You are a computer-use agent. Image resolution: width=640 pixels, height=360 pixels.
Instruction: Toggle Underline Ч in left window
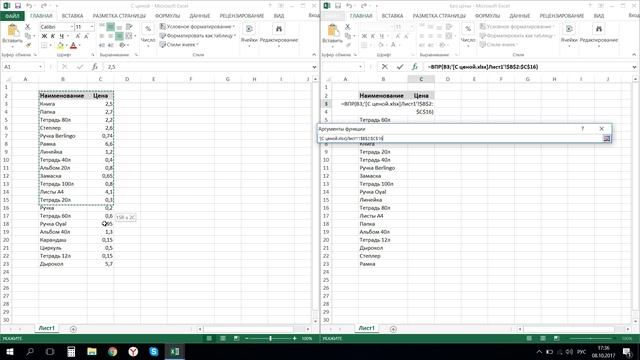(x=62, y=36)
